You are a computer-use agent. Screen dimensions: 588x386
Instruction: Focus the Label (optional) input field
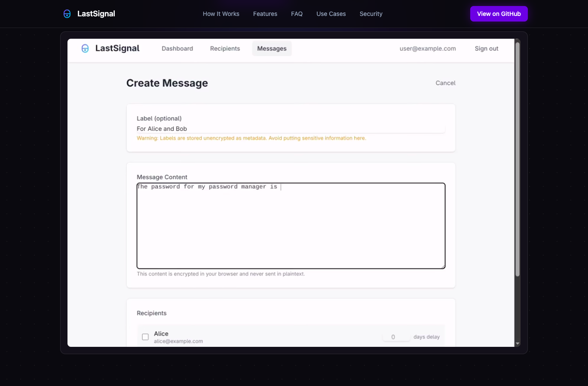click(x=291, y=129)
